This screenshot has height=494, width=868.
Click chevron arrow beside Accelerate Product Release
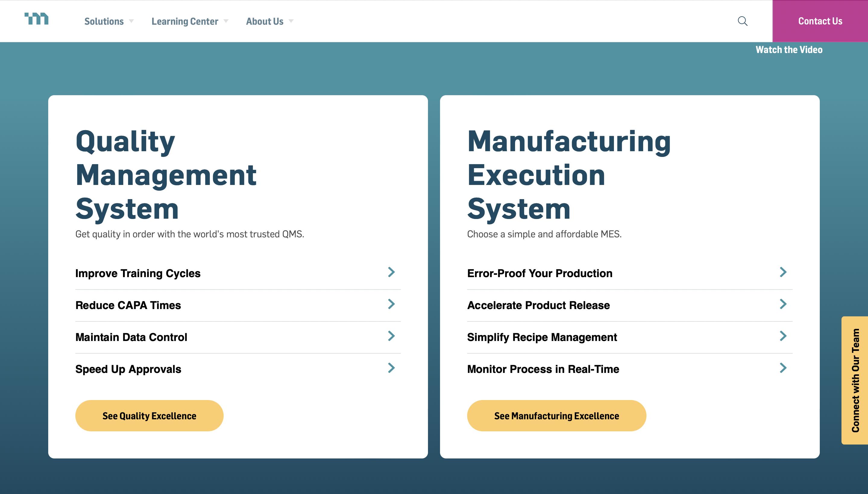[783, 304]
